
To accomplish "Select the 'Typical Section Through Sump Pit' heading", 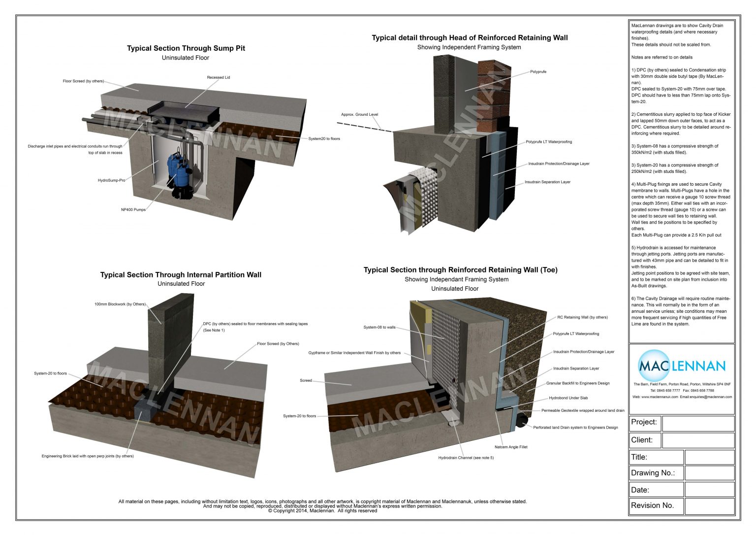I will pyautogui.click(x=186, y=48).
